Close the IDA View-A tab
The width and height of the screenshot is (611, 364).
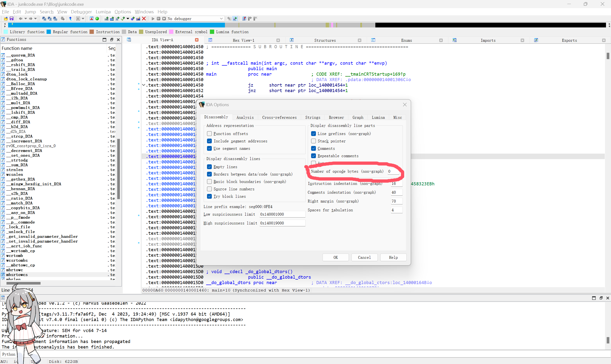(x=197, y=40)
